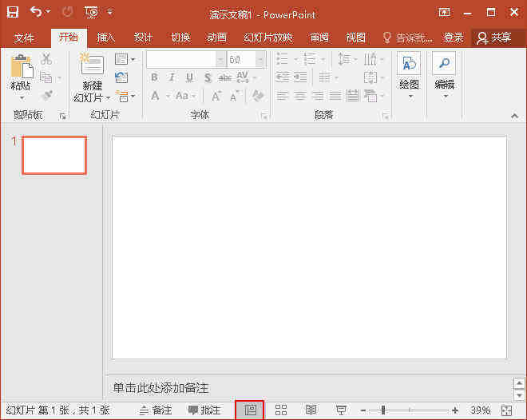This screenshot has width=527, height=420.
Task: Switch to the 幻灯片放映 tab
Action: click(x=267, y=38)
